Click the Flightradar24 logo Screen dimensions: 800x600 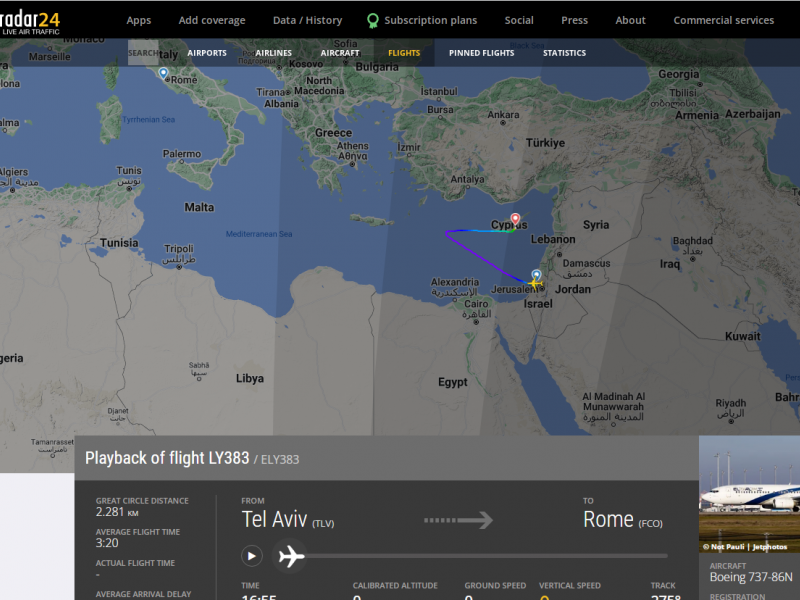pyautogui.click(x=30, y=22)
